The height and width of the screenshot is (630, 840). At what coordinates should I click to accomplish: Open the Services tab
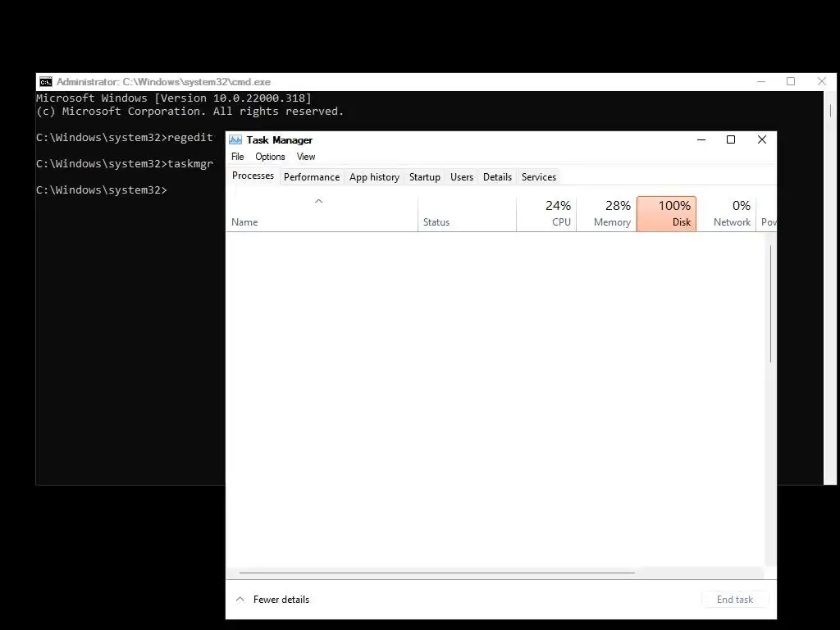(x=539, y=177)
